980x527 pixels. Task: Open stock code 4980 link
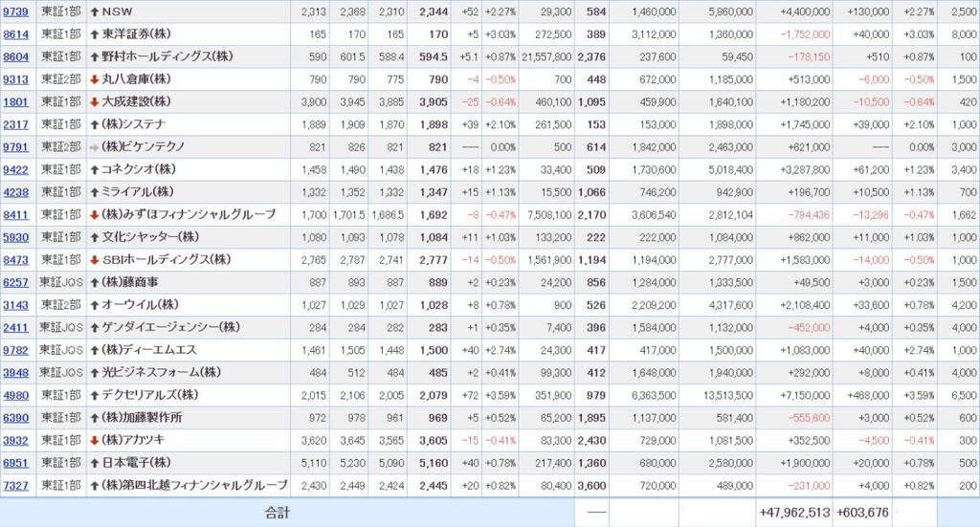click(x=15, y=395)
